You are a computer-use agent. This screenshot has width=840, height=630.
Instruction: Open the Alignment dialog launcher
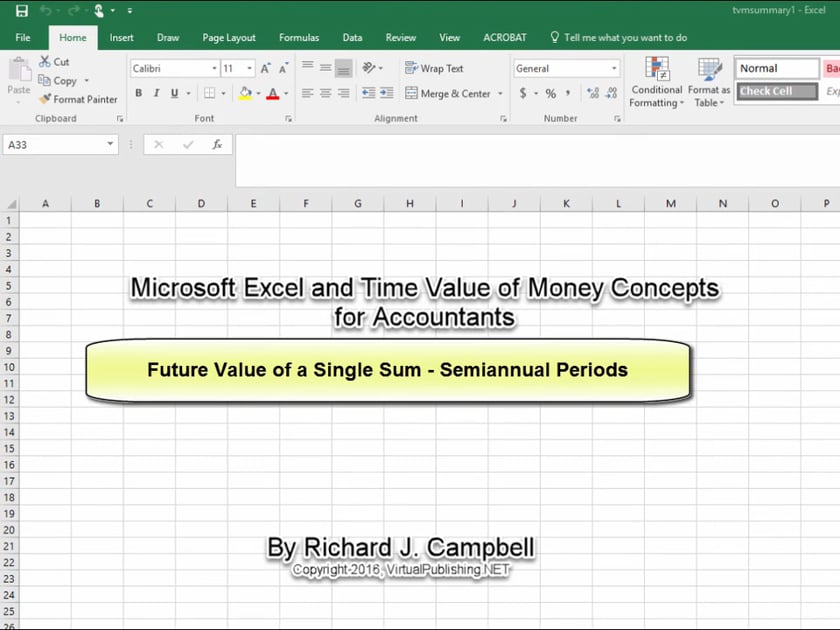coord(503,119)
